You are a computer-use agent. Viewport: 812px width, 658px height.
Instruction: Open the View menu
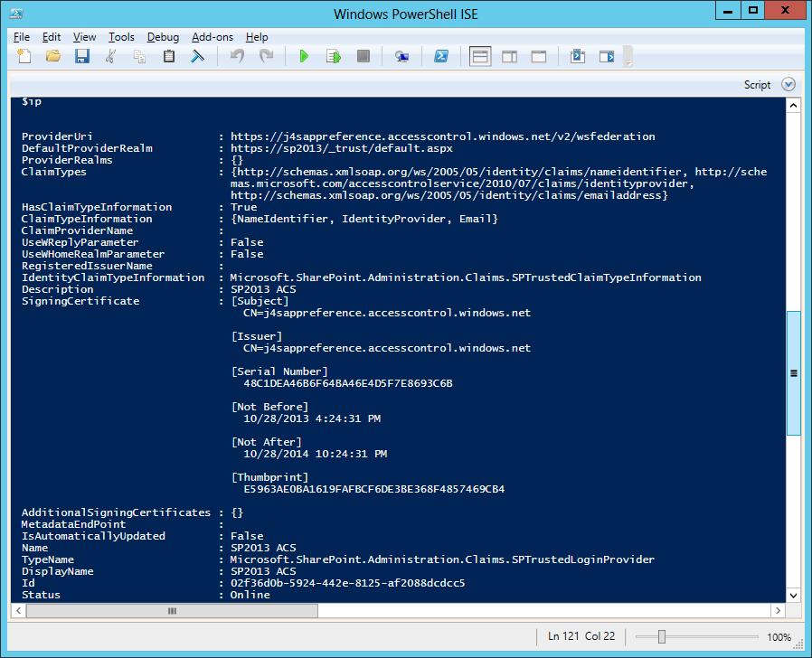pos(84,37)
